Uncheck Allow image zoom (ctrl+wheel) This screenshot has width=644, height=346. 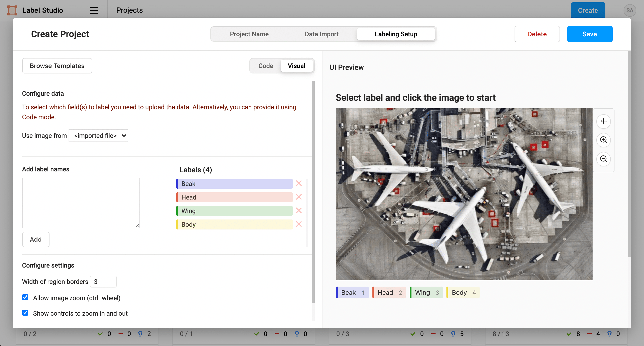[x=25, y=297]
